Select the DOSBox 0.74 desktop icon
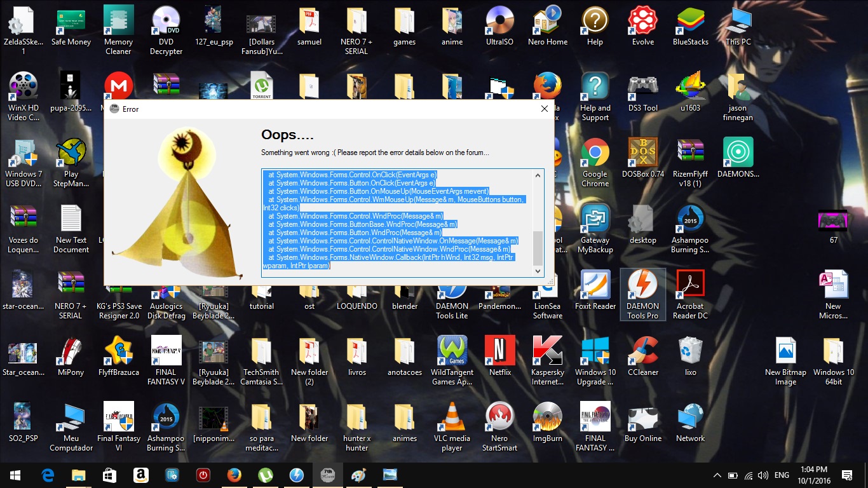 pos(642,158)
